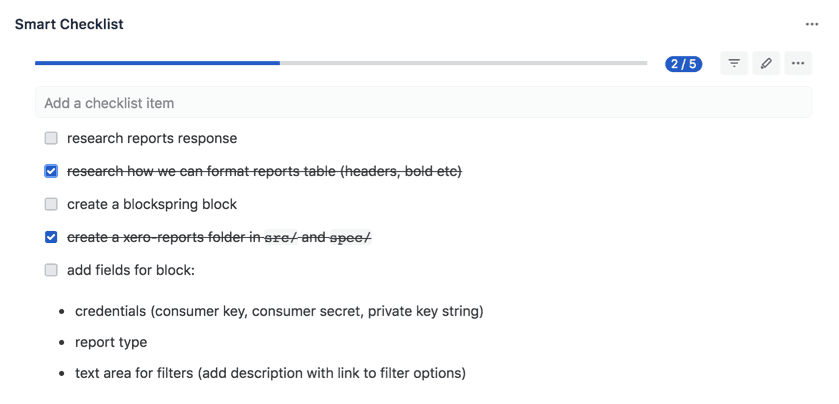The width and height of the screenshot is (839, 404).
Task: Open the Smart Checklist panel ellipsis menu
Action: coord(812,25)
